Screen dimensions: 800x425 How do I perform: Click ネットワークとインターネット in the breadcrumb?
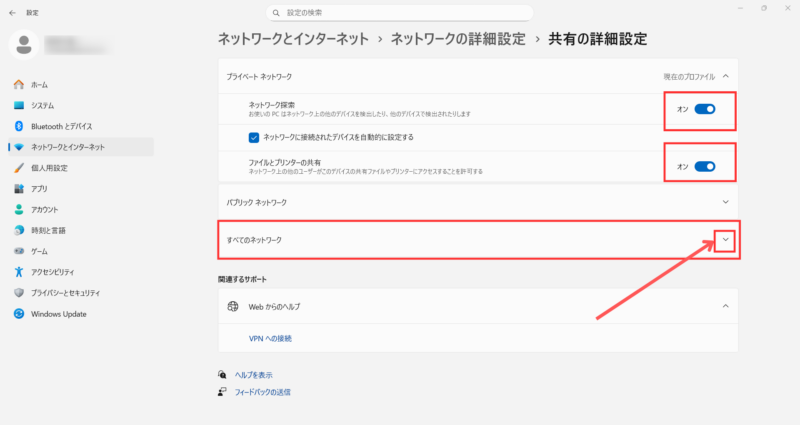[294, 39]
